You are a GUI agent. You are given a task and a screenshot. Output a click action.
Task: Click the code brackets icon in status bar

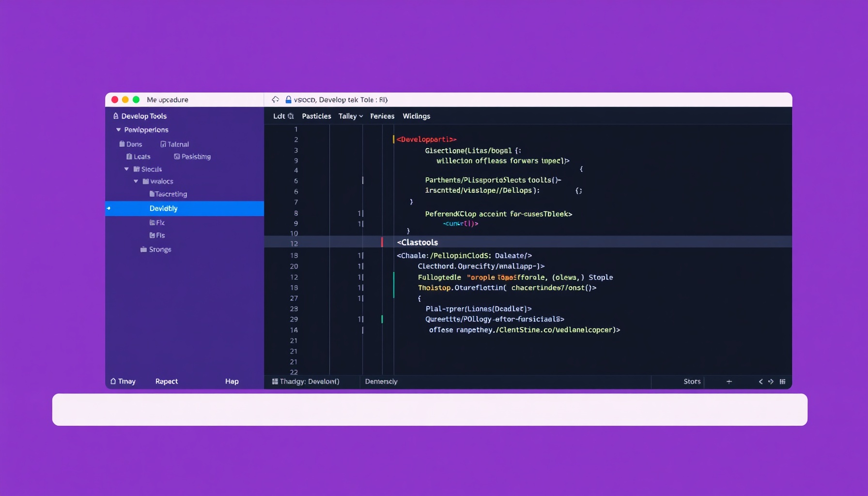click(771, 382)
